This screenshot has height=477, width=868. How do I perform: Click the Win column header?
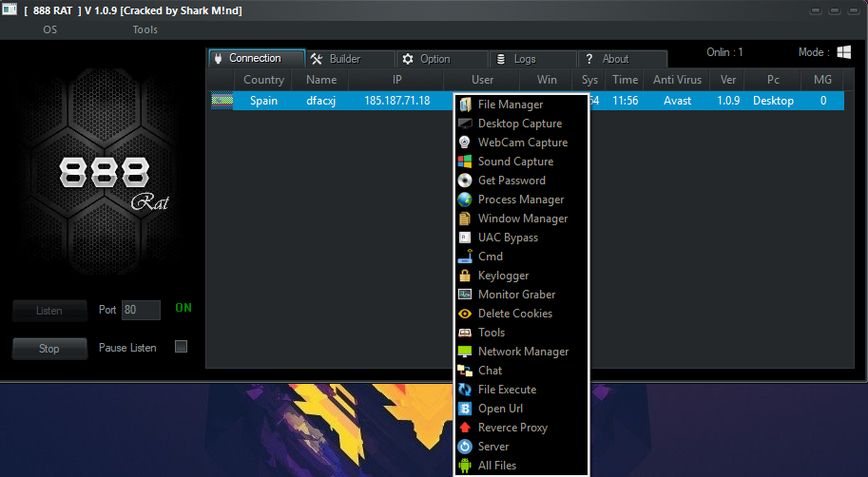[547, 80]
